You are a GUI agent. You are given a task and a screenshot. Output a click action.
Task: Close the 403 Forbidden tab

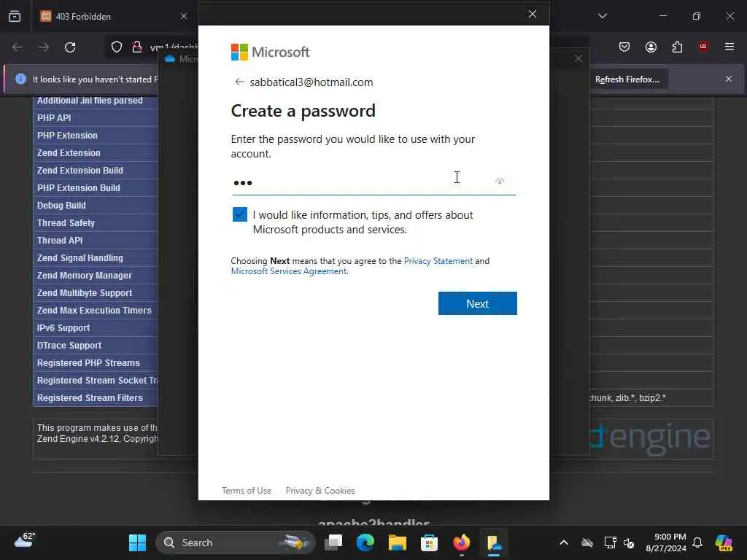pos(184,16)
